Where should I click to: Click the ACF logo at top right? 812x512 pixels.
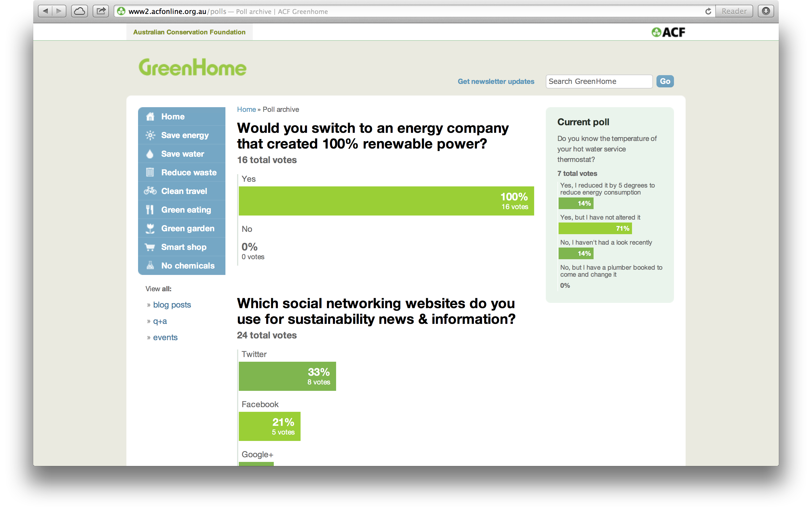[668, 32]
